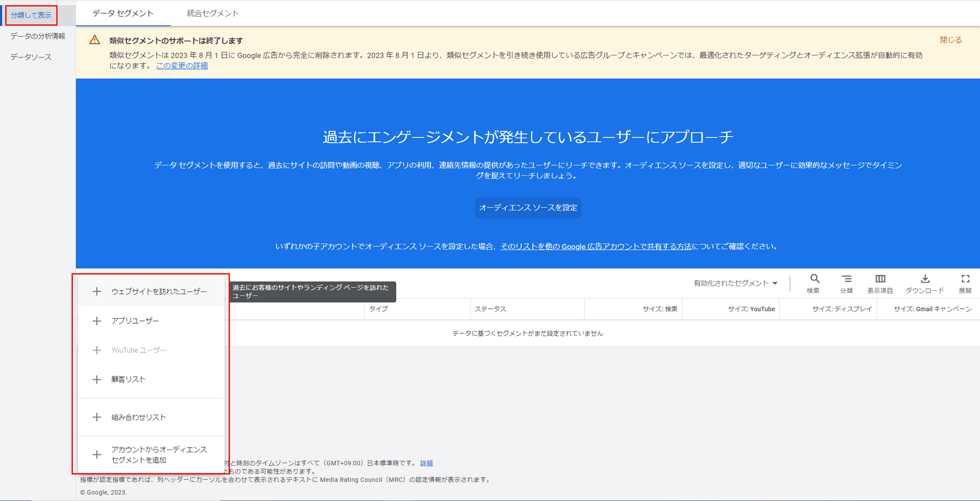Open データソース in the sidebar
This screenshot has width=980, height=501.
point(31,57)
